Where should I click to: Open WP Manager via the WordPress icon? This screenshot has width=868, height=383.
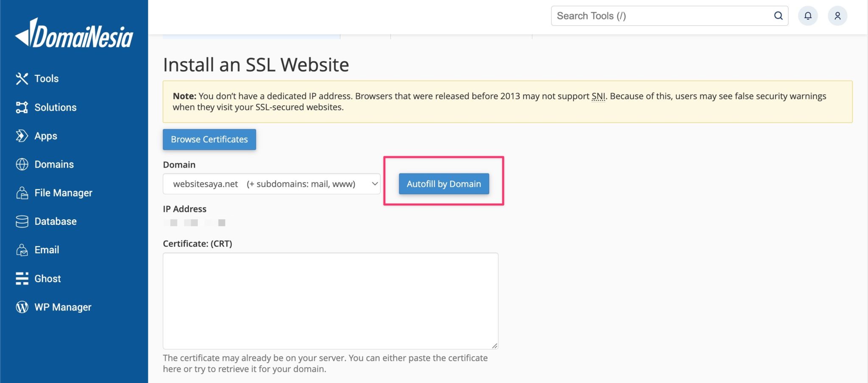(22, 307)
